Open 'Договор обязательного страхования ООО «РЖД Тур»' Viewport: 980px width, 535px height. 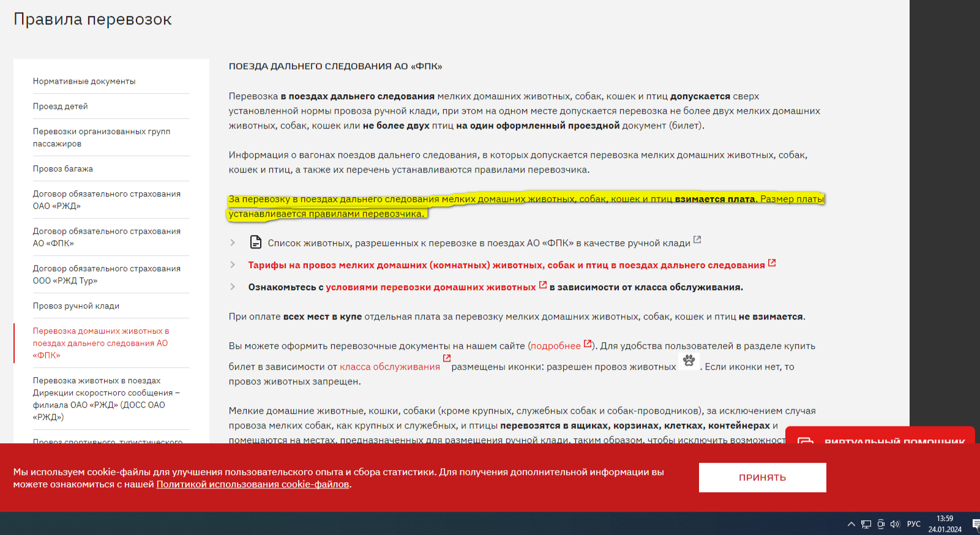[107, 275]
